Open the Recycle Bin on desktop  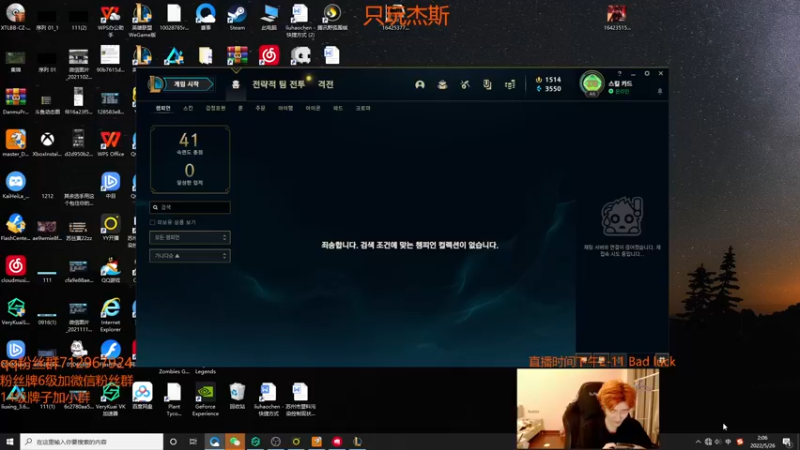click(237, 396)
